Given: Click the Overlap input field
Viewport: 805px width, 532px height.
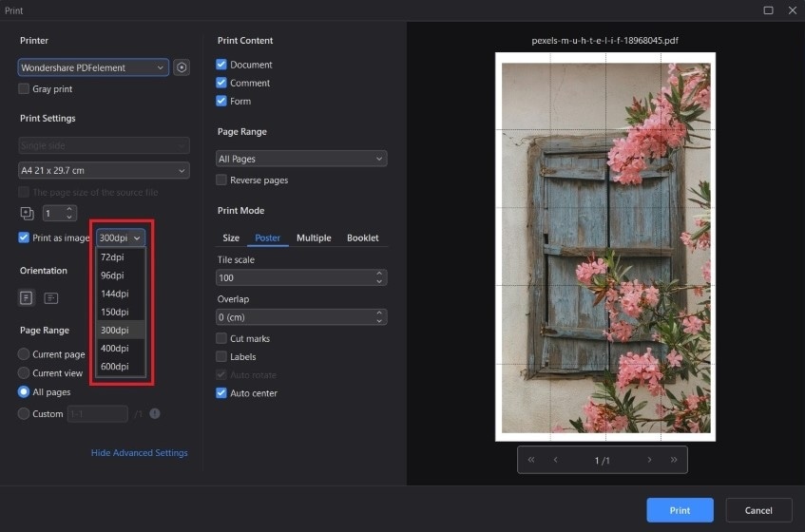Looking at the screenshot, I should tap(301, 317).
